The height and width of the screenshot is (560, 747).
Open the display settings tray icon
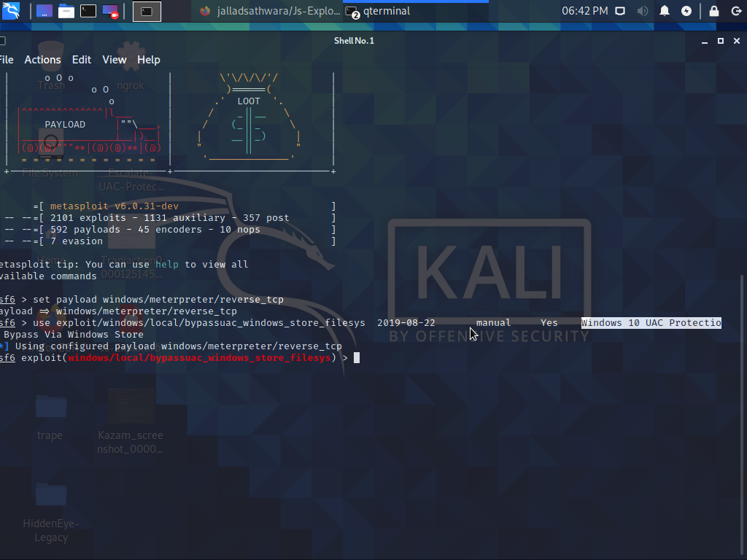(x=620, y=11)
